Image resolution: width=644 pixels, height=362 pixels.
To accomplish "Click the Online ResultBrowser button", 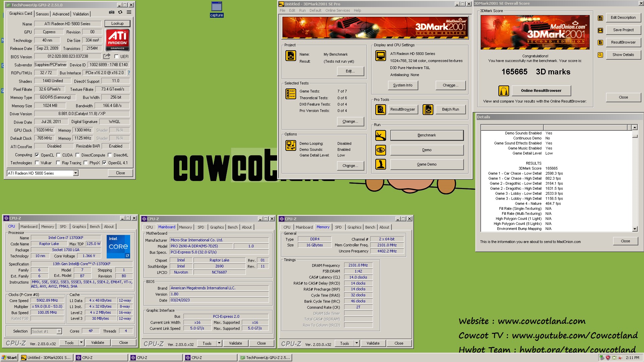I will pos(541,90).
